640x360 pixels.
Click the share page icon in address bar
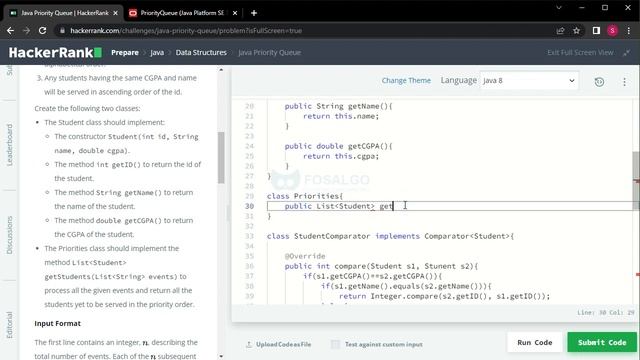(560, 31)
